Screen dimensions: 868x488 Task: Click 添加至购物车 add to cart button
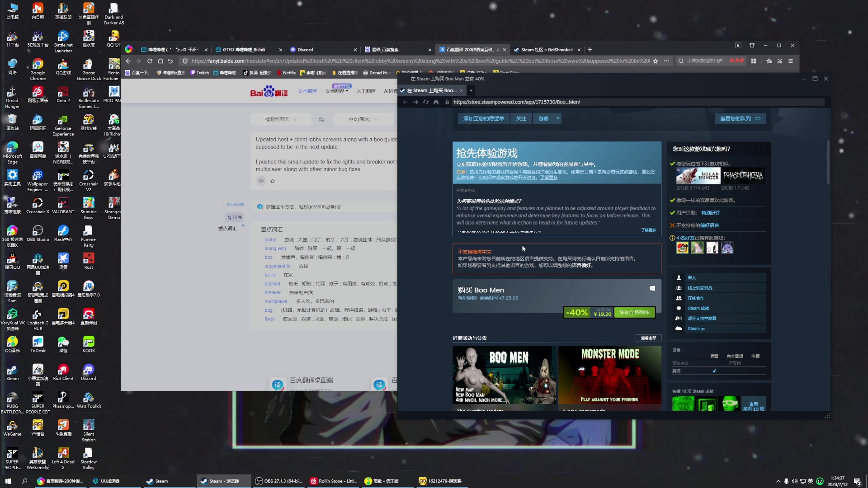634,313
